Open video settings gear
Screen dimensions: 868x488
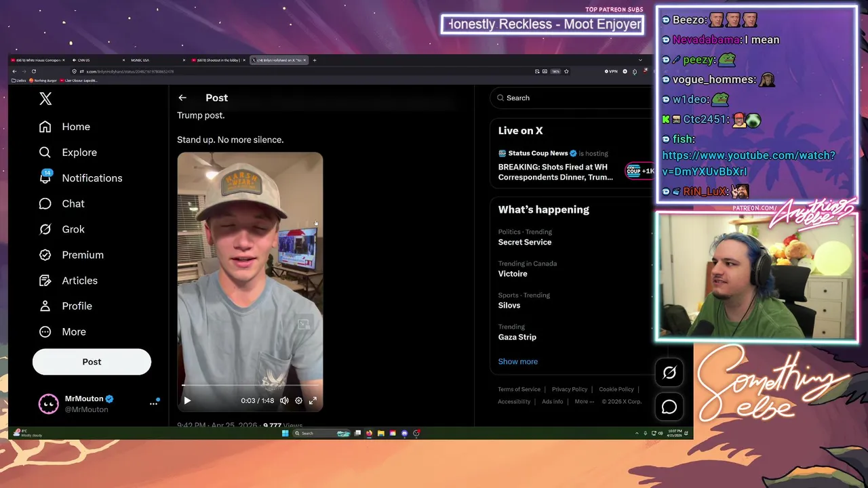click(x=298, y=401)
